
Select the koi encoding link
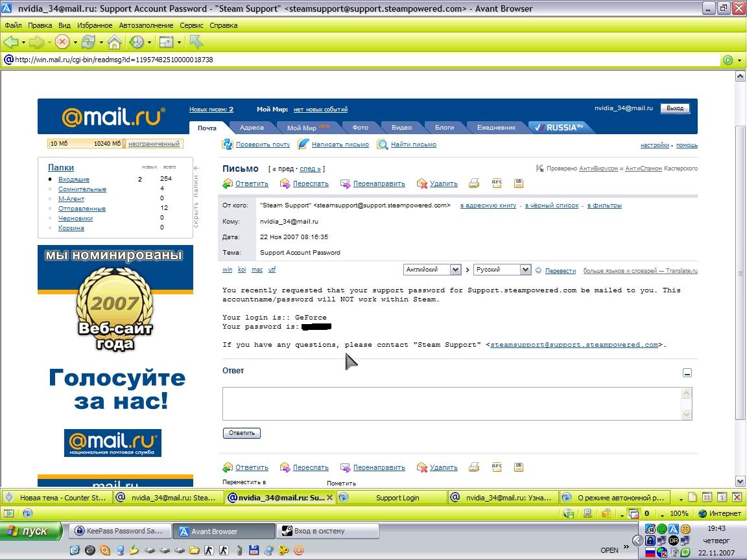tap(242, 270)
